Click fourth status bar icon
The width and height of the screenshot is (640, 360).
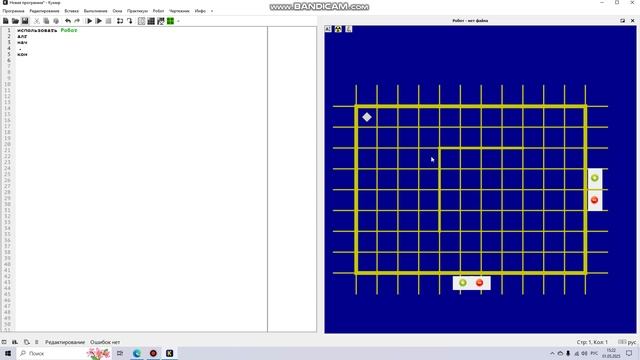(x=36, y=342)
